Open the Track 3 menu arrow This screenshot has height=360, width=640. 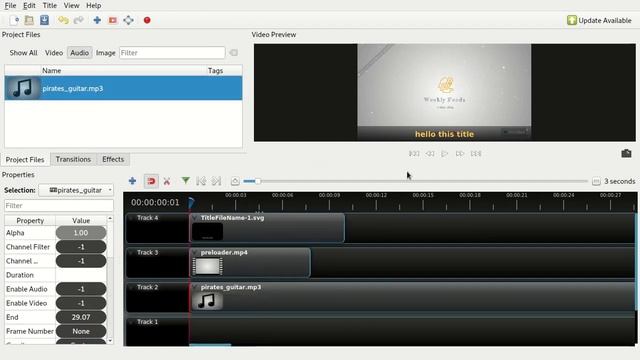[131, 253]
